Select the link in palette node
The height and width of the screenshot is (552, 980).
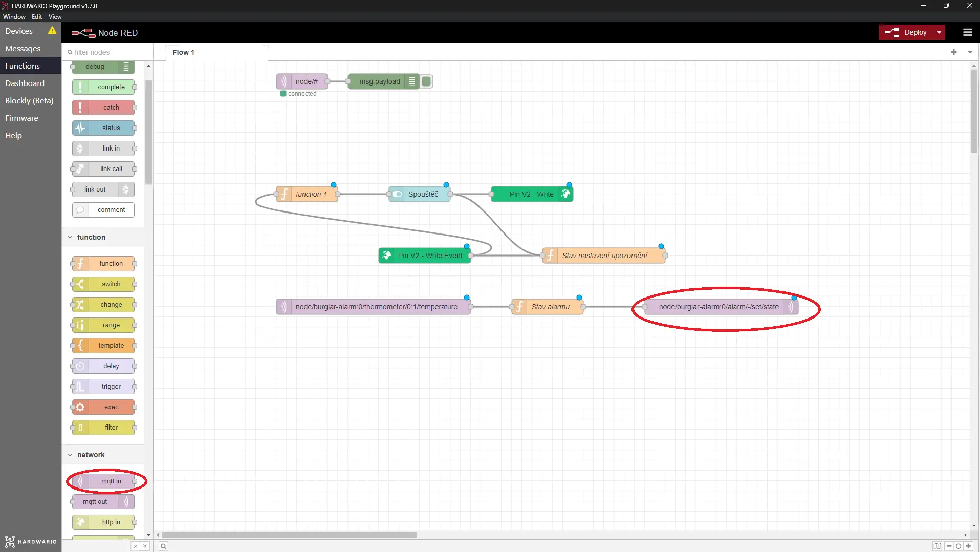pyautogui.click(x=103, y=148)
